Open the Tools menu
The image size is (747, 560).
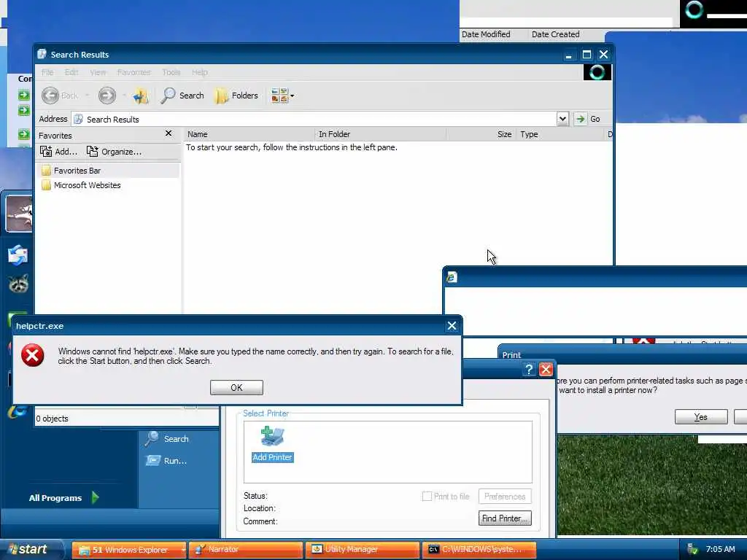(x=171, y=72)
